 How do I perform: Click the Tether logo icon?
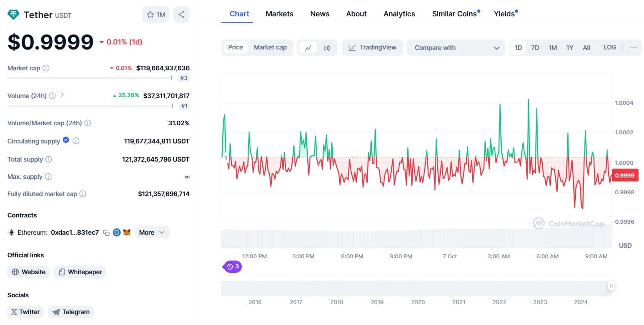click(13, 15)
